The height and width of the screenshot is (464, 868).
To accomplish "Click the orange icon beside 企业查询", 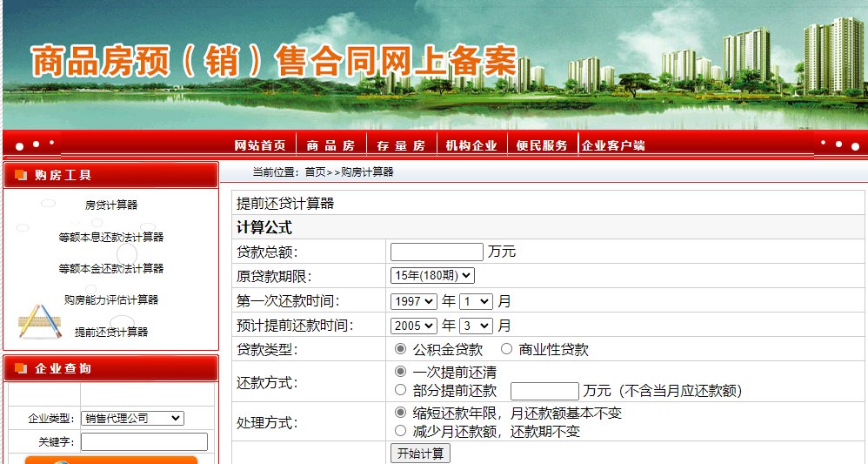I will click(21, 368).
